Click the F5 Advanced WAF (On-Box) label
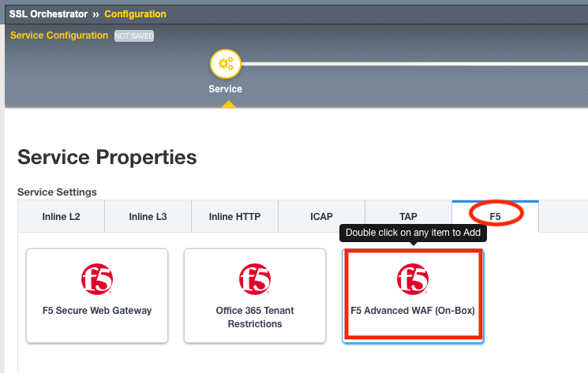588x373 pixels. point(413,311)
